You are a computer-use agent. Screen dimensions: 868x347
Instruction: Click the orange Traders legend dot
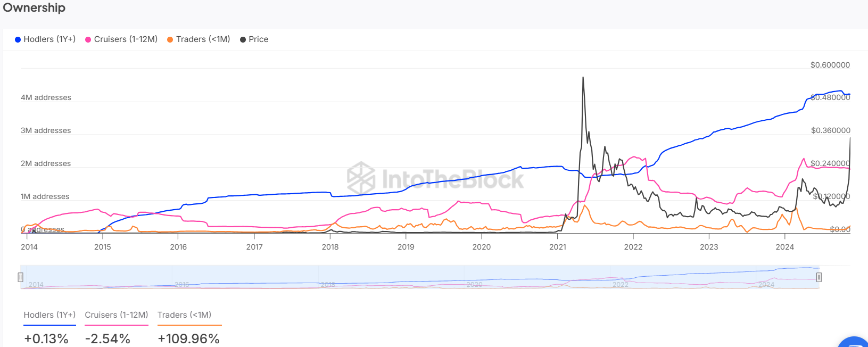coord(170,39)
